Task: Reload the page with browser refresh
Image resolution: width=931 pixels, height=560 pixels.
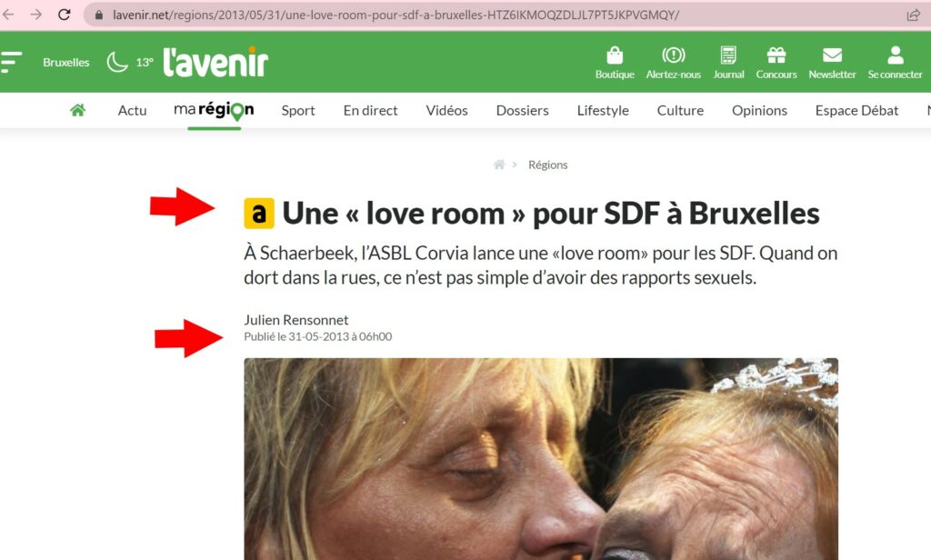Action: tap(65, 15)
